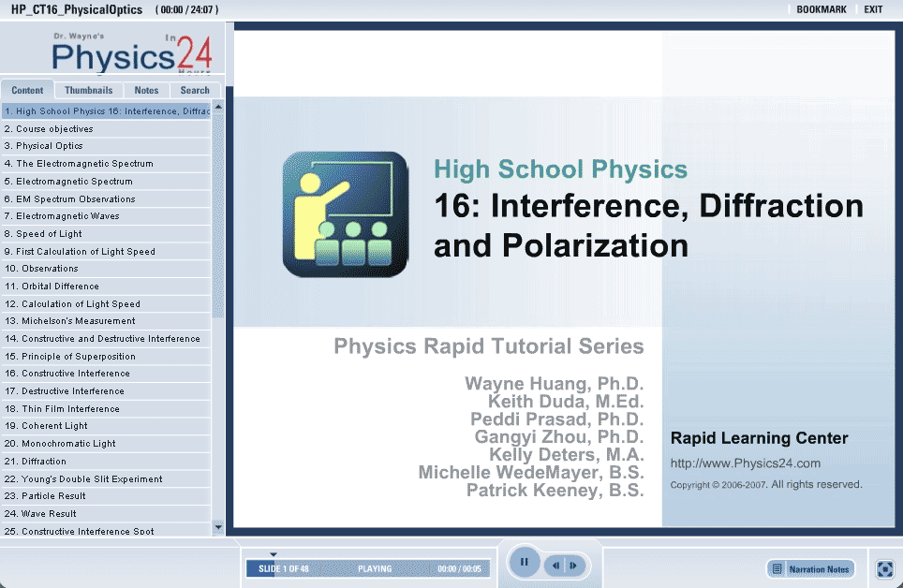The width and height of the screenshot is (903, 588).
Task: Click the slide progress bar
Action: 367,568
